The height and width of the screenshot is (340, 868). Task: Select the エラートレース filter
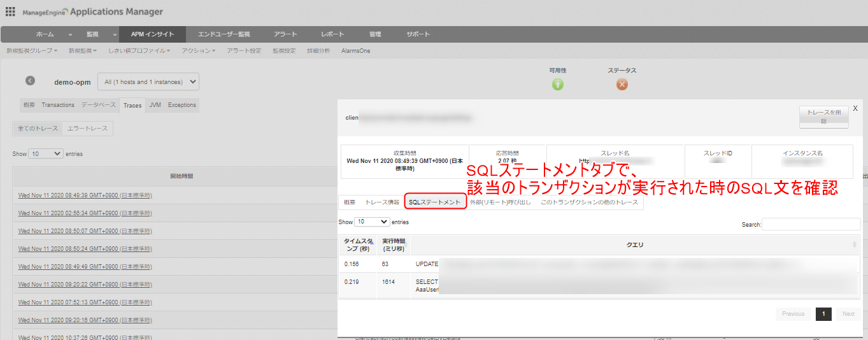pos(87,129)
